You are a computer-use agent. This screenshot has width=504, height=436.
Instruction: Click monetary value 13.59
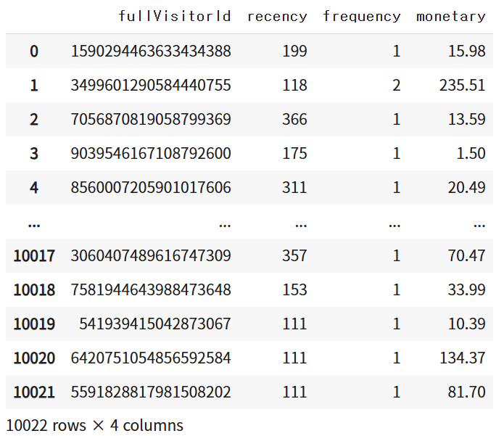(x=467, y=119)
